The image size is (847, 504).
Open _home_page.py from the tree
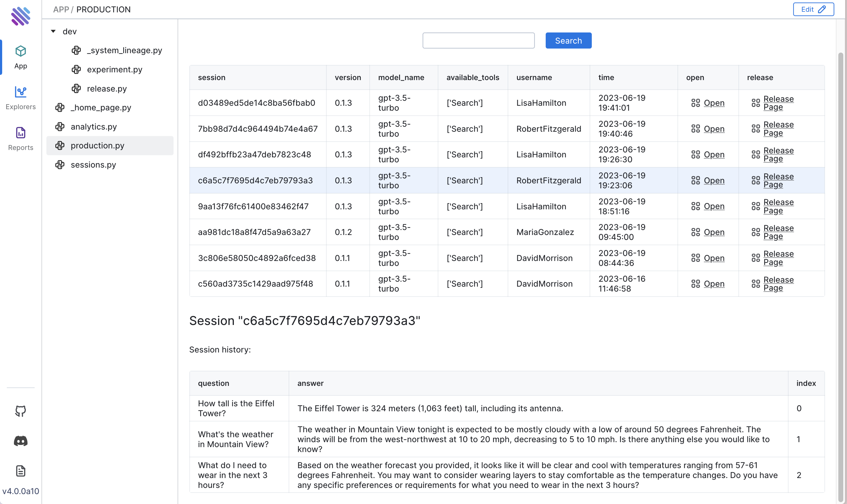point(101,108)
